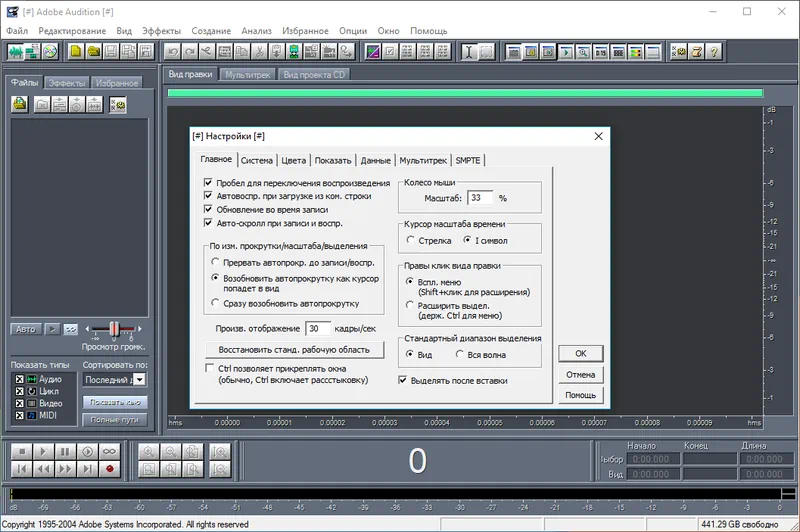Click the 'Помощь' button in settings dialog
This screenshot has width=800, height=532.
[x=581, y=395]
